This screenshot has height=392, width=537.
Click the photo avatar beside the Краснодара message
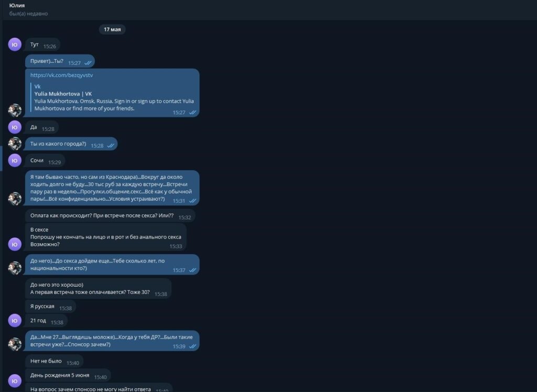15,199
